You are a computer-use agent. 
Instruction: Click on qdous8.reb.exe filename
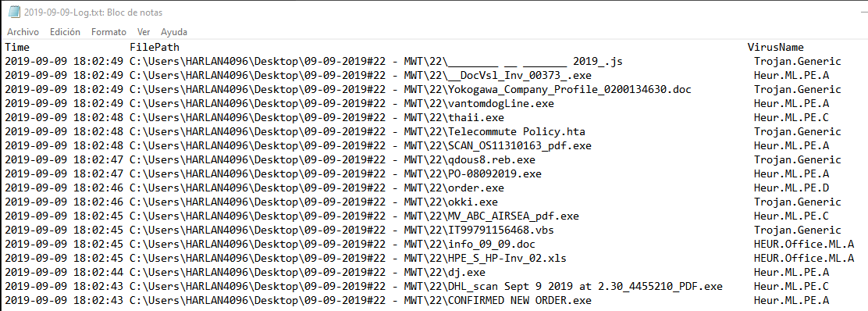pos(492,160)
